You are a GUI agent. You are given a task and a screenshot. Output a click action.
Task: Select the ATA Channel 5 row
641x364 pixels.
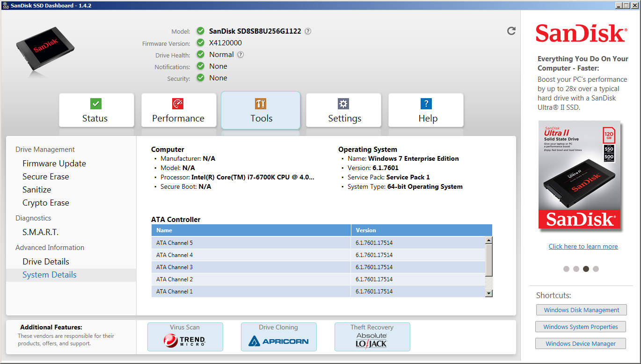318,243
